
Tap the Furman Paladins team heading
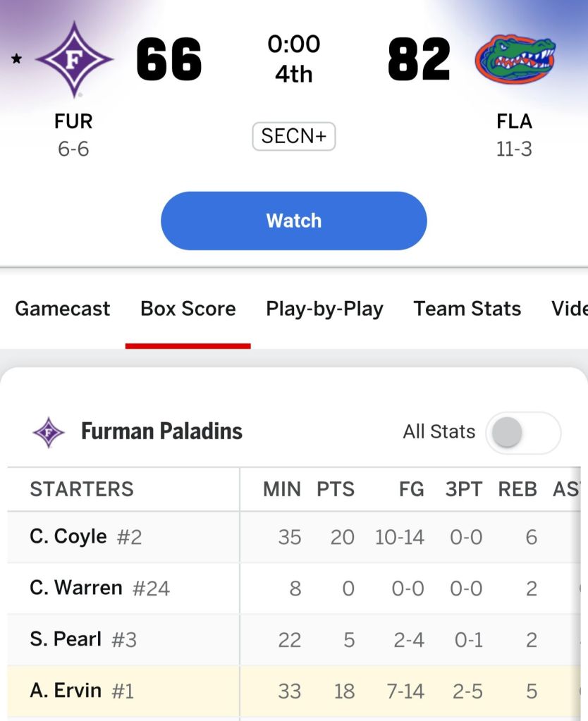point(161,431)
